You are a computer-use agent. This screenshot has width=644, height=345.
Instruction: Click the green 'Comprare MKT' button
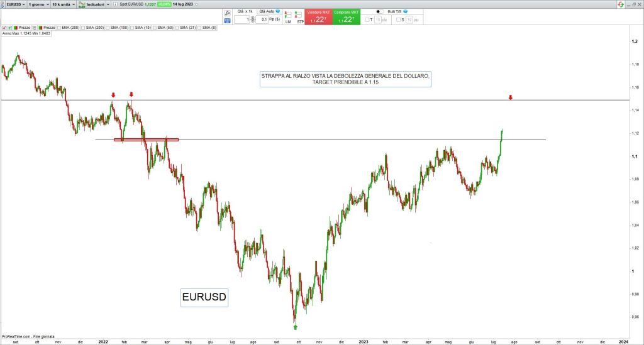(x=347, y=17)
